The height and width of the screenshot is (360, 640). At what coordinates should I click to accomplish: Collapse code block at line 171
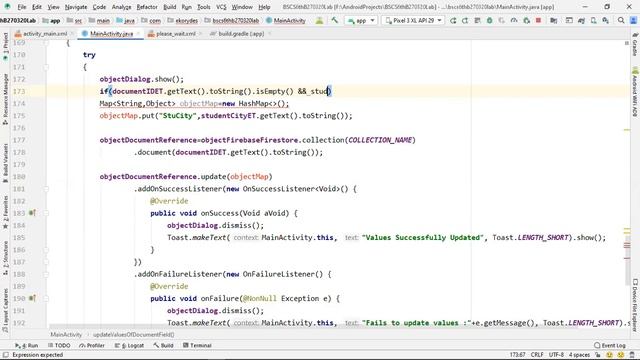46,67
